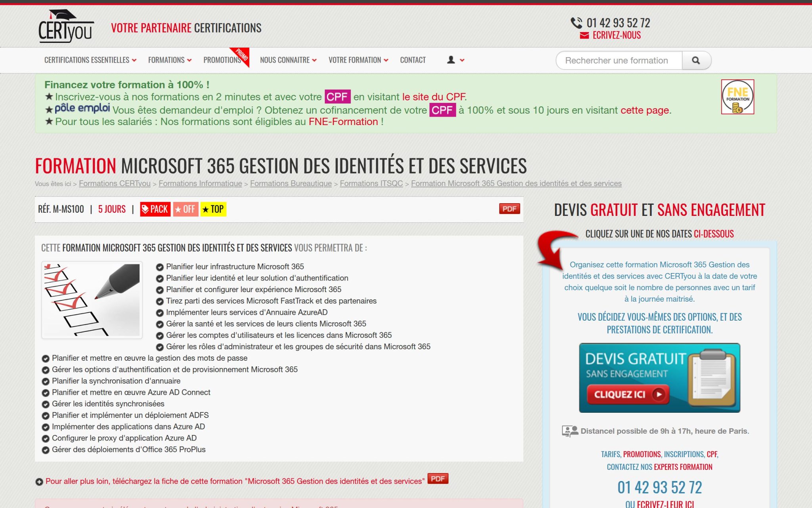This screenshot has width=812, height=508.
Task: Click 'Planifier la synchronisation d'annuaire' item
Action: point(116,381)
